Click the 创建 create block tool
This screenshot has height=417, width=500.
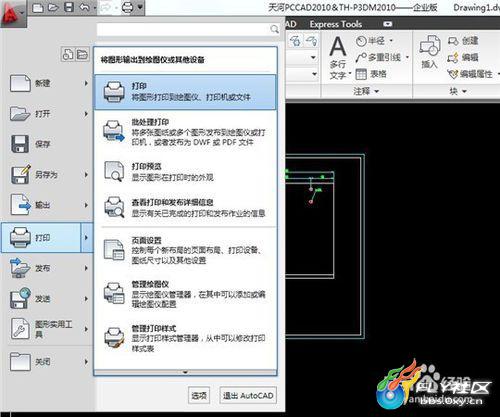click(x=463, y=41)
